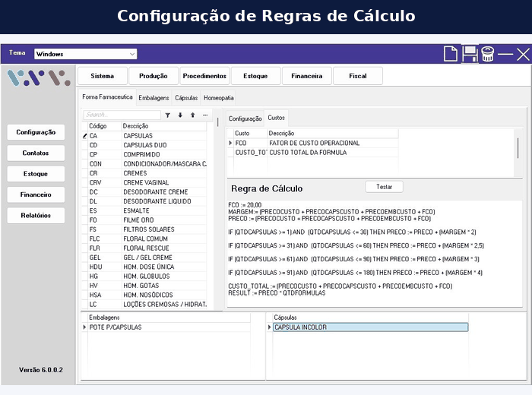Select FATOR DE CUSTO OPERACIONAL cell
The width and height of the screenshot is (532, 395).
(333, 143)
